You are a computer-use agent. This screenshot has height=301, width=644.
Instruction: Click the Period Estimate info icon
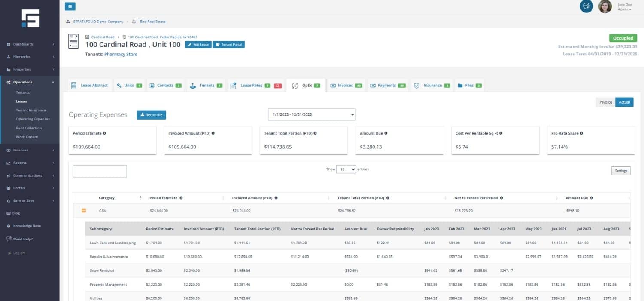click(x=104, y=133)
